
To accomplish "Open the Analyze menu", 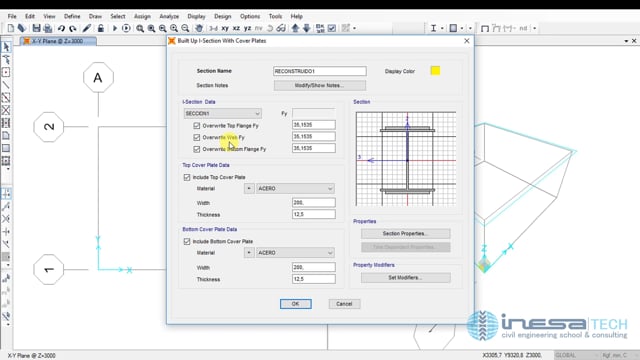I will pyautogui.click(x=169, y=16).
